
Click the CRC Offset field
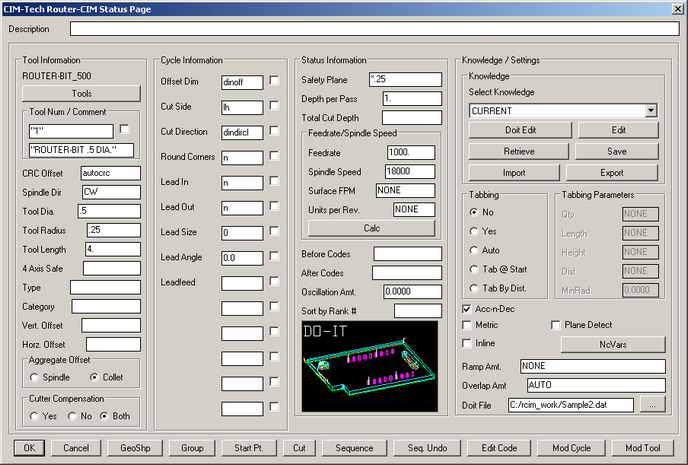[x=111, y=173]
